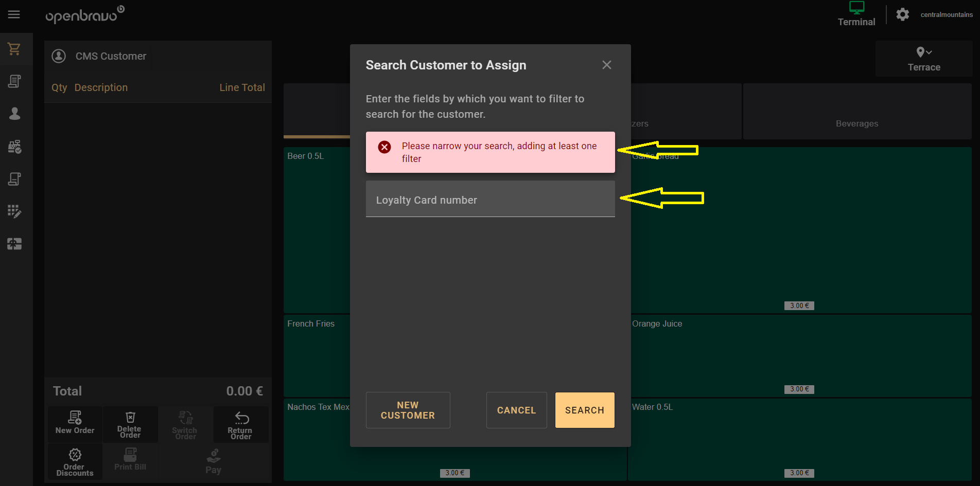Open the receipts list sidebar icon

coord(14,81)
